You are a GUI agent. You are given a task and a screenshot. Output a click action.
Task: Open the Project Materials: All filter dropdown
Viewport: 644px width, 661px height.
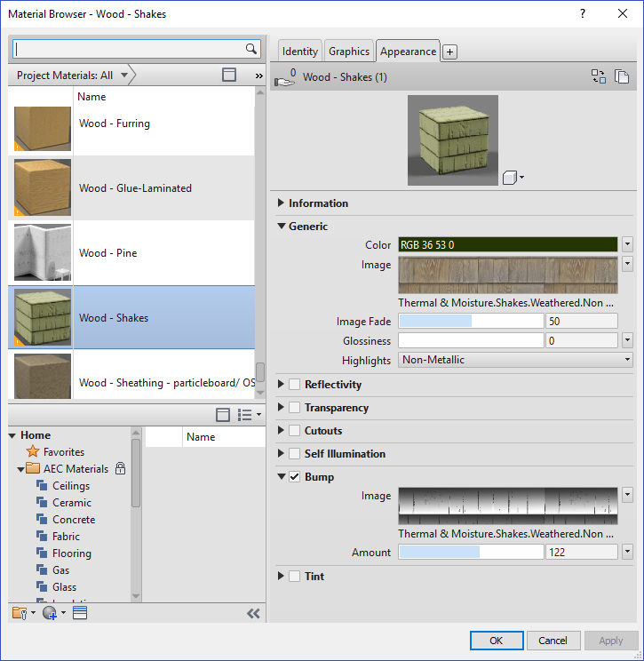(x=124, y=76)
